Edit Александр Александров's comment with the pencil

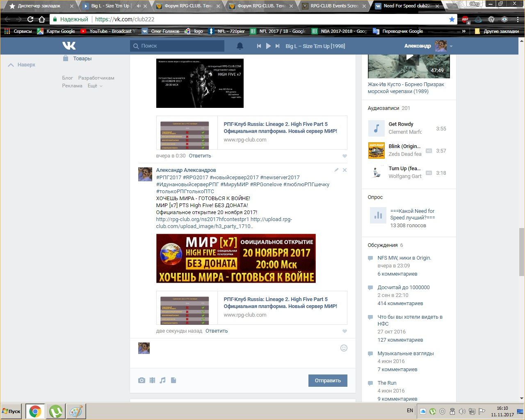[336, 170]
